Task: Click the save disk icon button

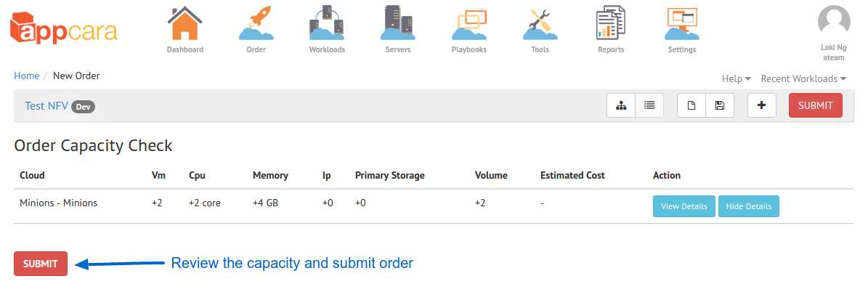Action: [x=720, y=105]
